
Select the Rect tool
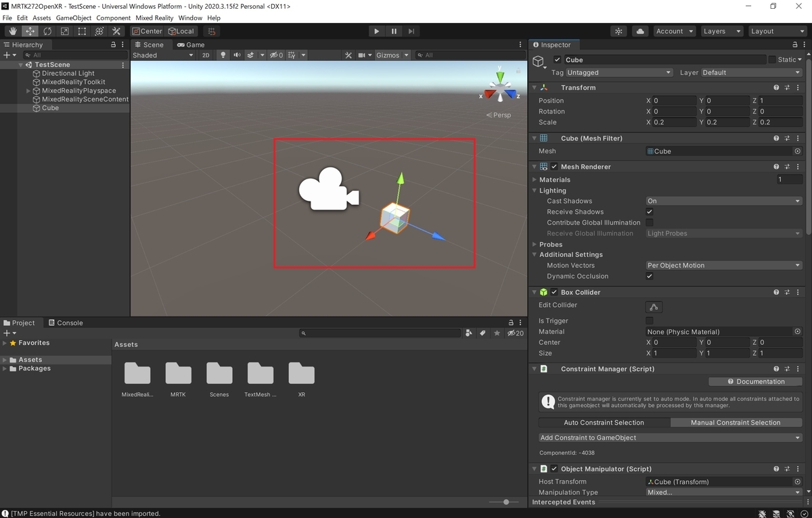(82, 31)
